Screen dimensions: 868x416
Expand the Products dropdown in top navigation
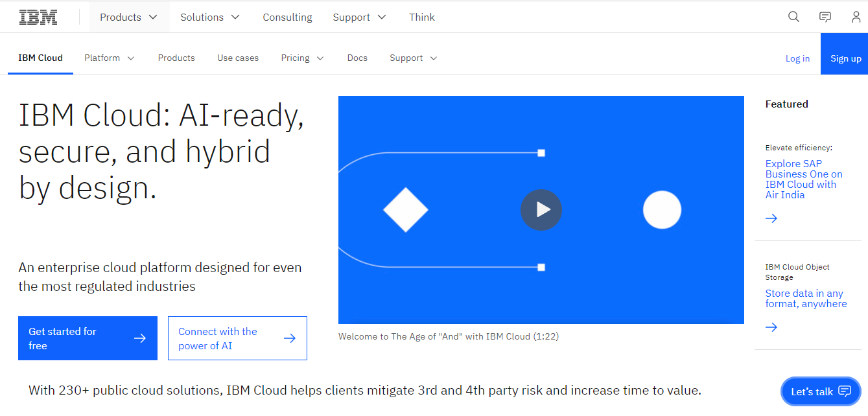click(128, 17)
